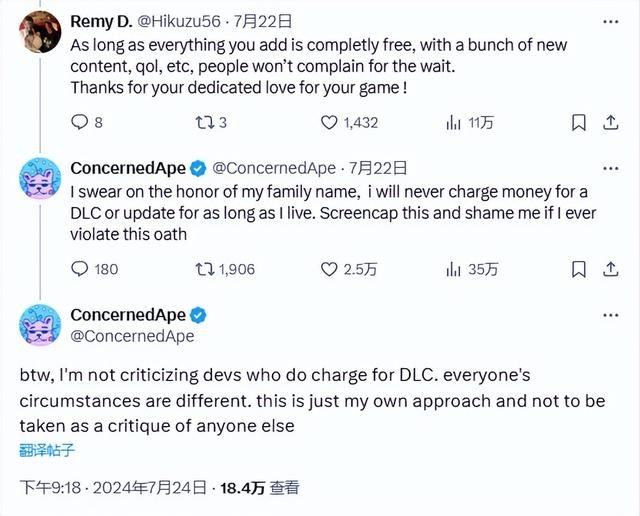Share ConcernedApe's oath tweet
This screenshot has width=640, height=516.
tap(607, 268)
